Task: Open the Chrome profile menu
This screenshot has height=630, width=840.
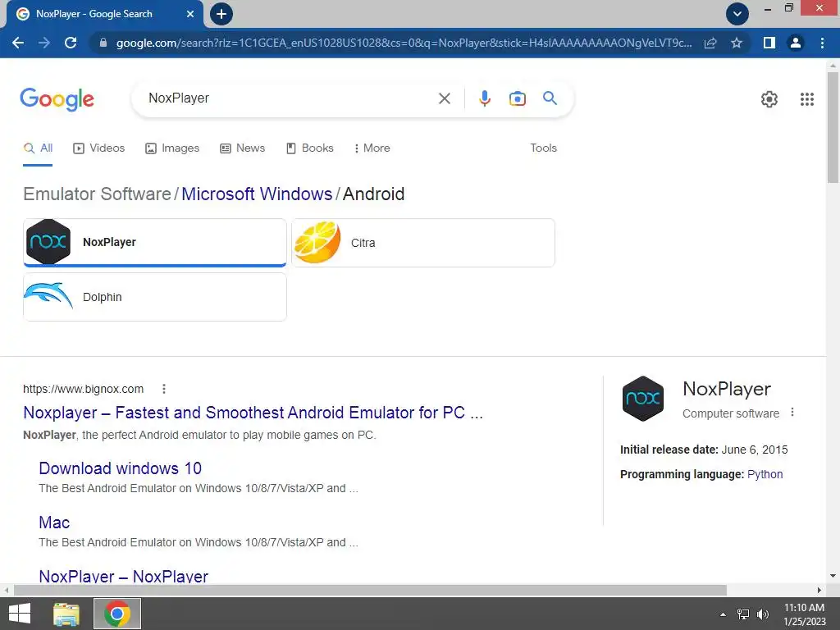Action: (x=796, y=43)
